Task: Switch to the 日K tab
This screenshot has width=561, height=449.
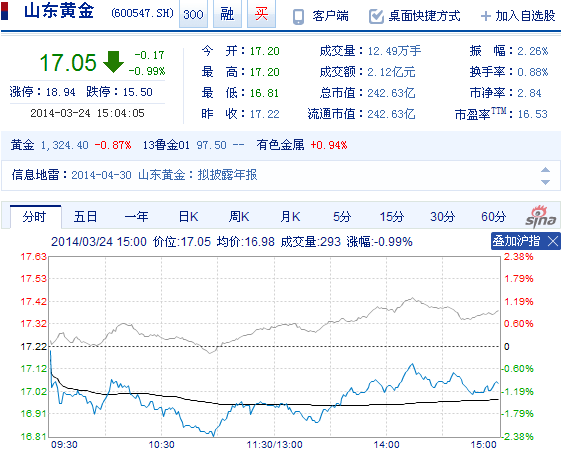Action: click(x=188, y=217)
